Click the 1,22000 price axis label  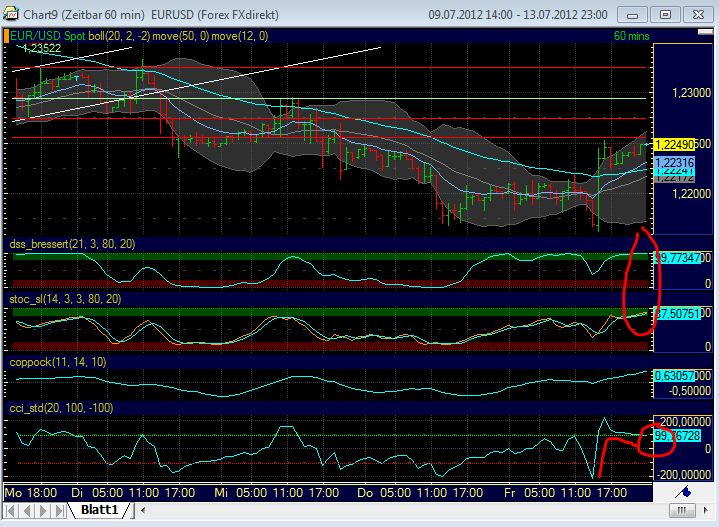pos(691,194)
